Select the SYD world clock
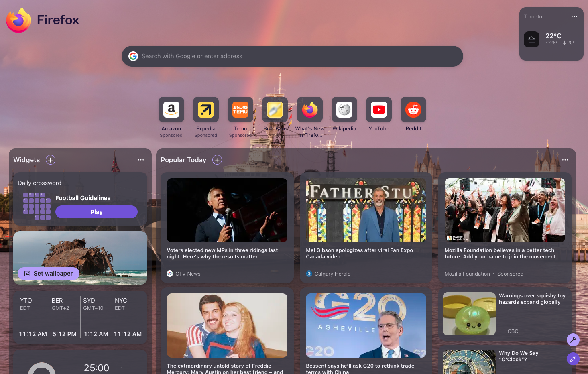 click(96, 317)
